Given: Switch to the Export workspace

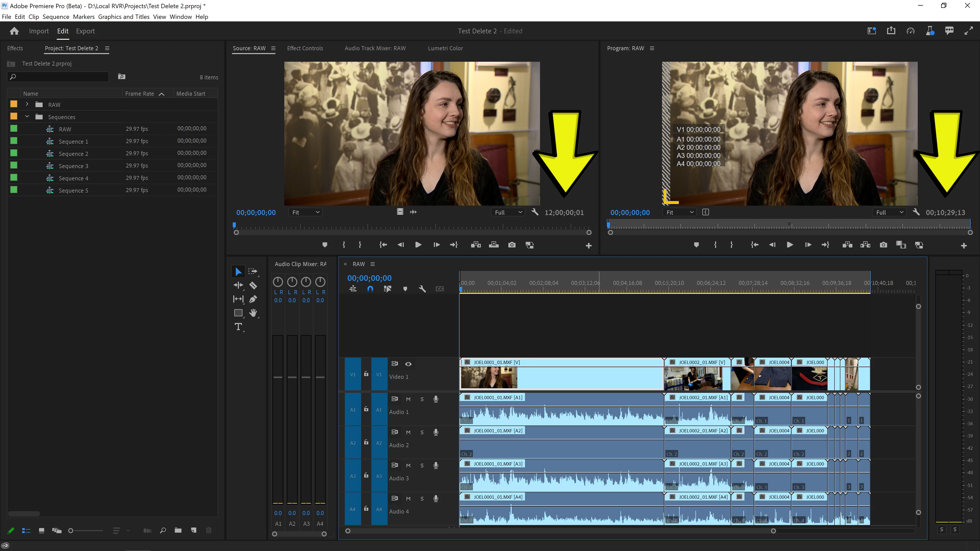Looking at the screenshot, I should tap(85, 31).
